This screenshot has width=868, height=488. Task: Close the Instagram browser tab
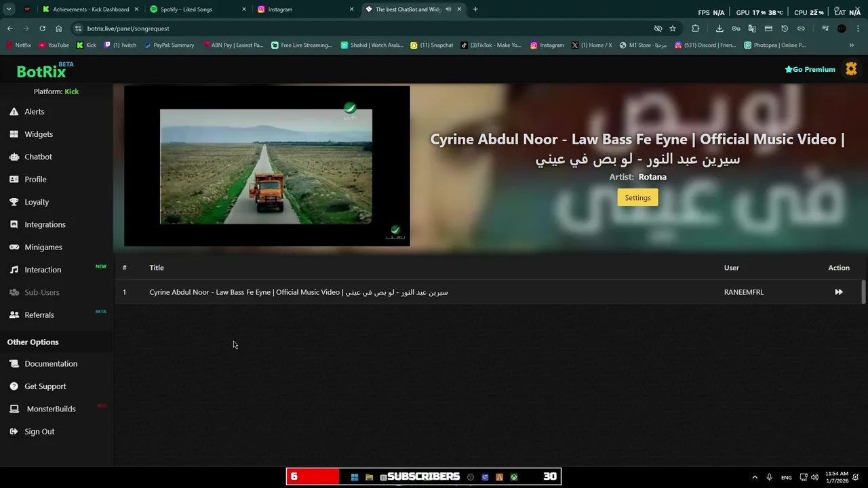[351, 9]
